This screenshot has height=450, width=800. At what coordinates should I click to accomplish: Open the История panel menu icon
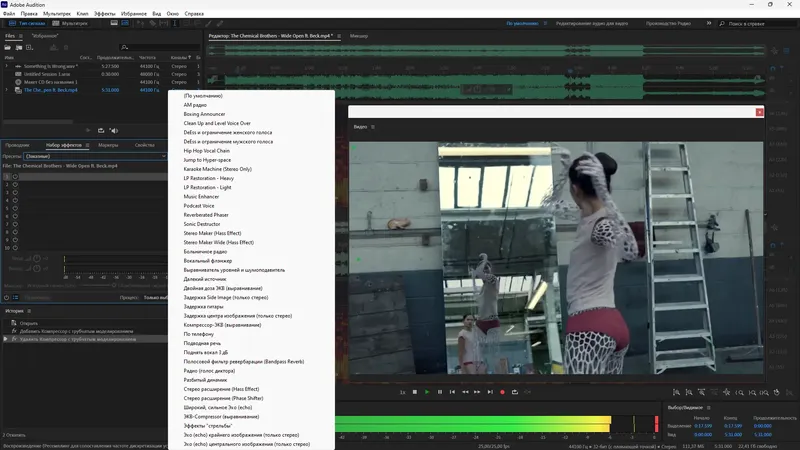(x=29, y=311)
